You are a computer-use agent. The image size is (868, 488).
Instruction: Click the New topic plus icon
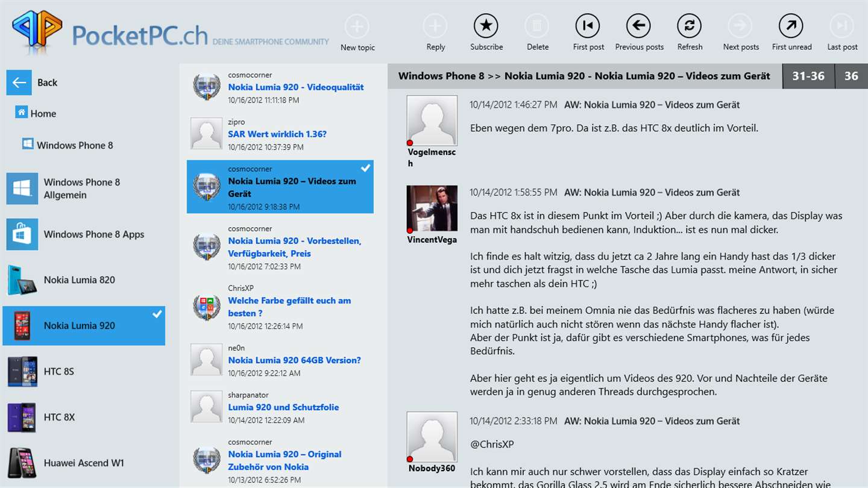point(357,27)
